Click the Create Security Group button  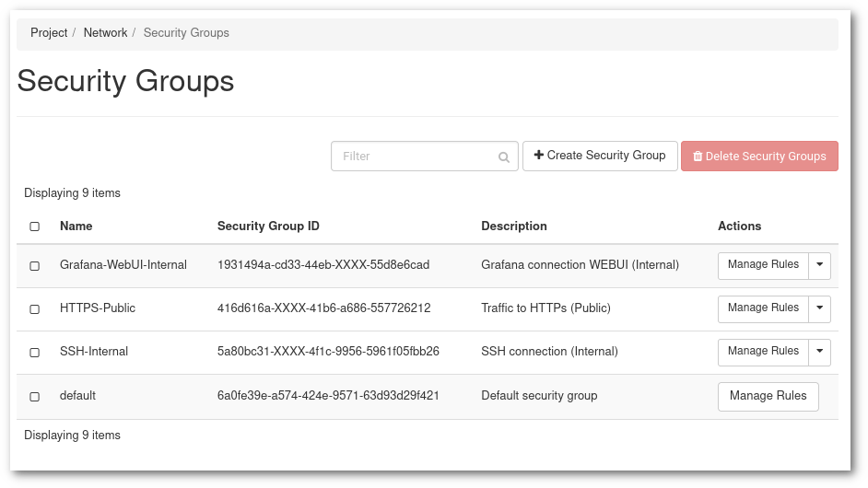(x=600, y=156)
